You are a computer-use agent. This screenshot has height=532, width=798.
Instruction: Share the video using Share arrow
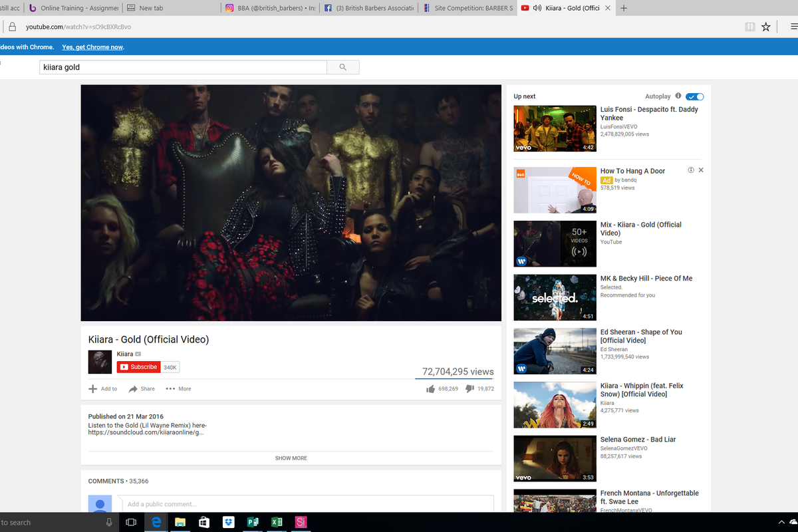point(133,389)
